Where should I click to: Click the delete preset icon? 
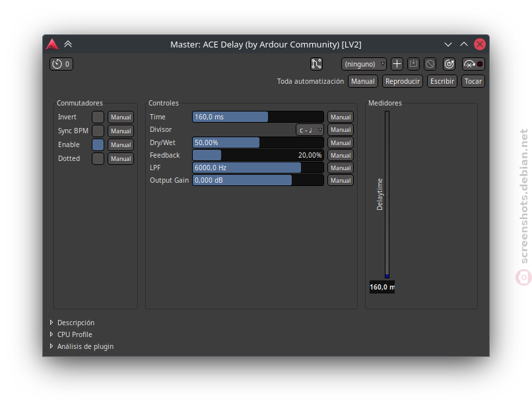pyautogui.click(x=430, y=64)
